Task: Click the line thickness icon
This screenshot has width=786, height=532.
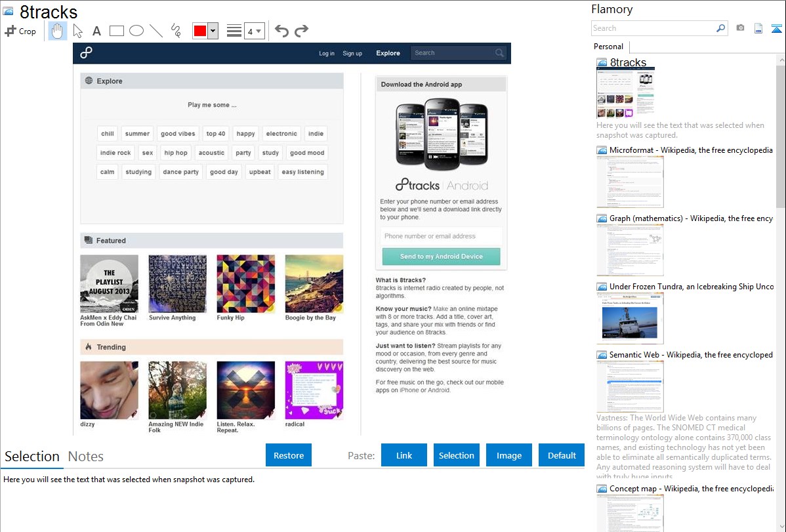Action: (234, 31)
